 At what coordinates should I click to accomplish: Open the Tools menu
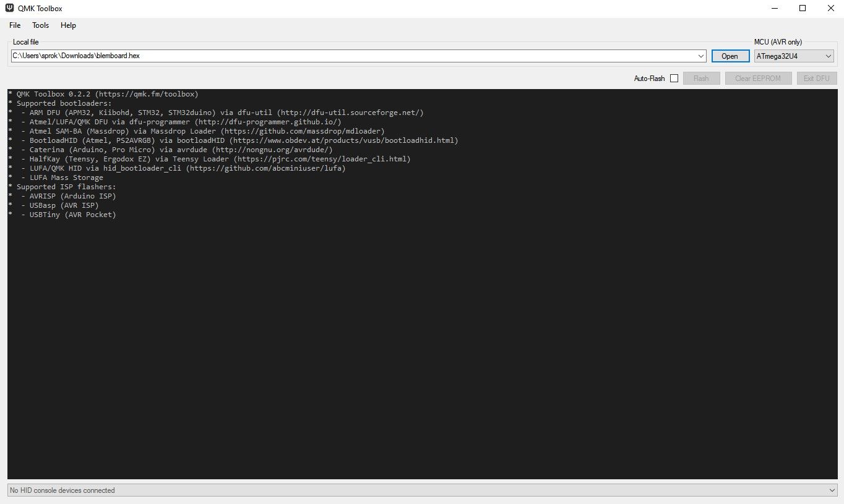40,25
